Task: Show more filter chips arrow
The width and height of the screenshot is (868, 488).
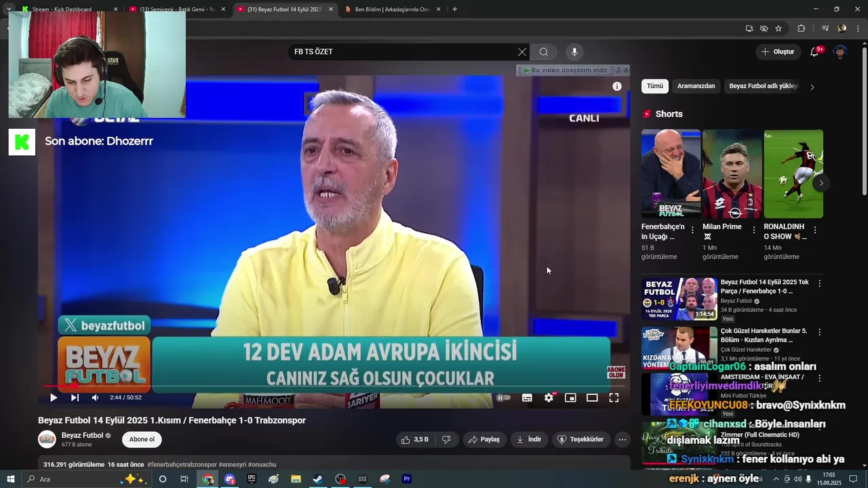Action: (812, 87)
